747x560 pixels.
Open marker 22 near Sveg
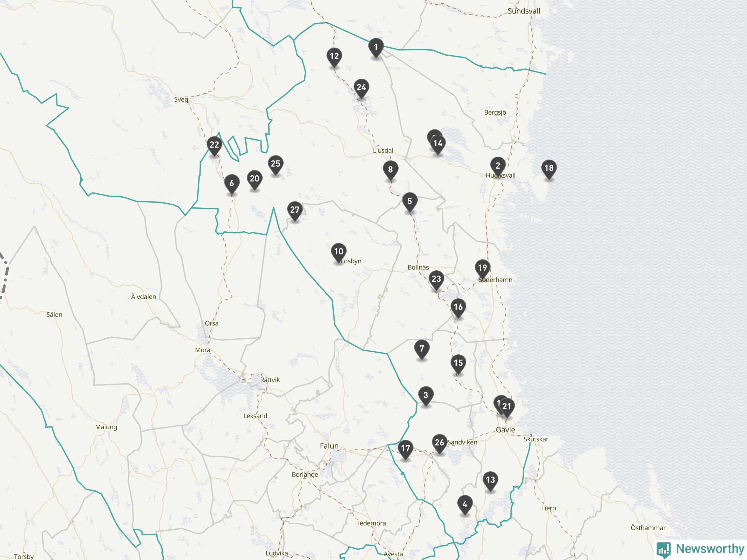[x=214, y=145]
